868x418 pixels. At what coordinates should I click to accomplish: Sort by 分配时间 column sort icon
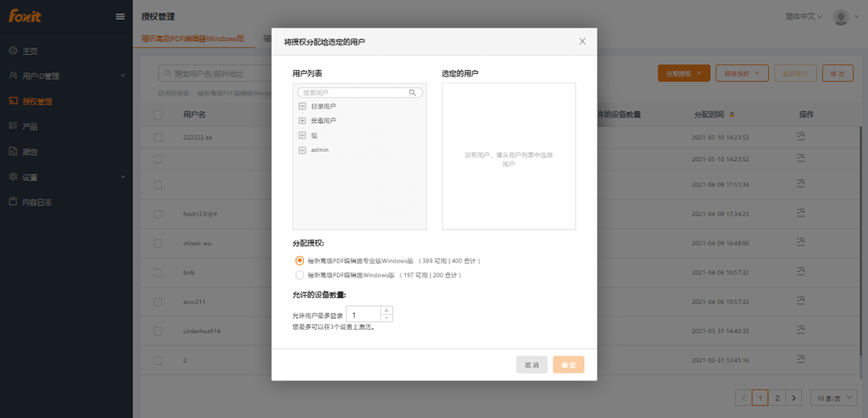click(x=731, y=114)
